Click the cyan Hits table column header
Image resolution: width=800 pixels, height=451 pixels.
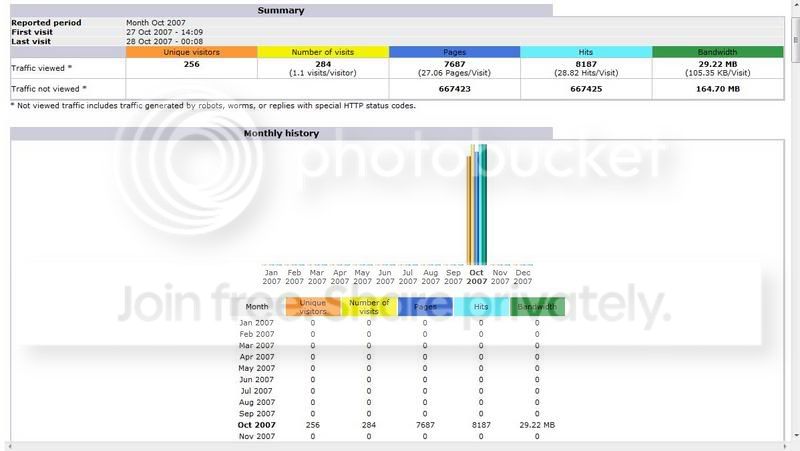(x=481, y=307)
